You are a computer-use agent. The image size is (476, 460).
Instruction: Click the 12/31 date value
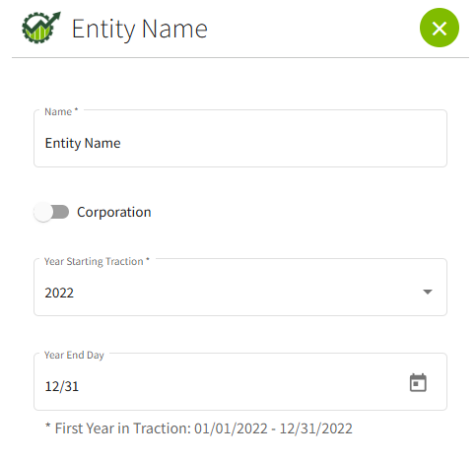pyautogui.click(x=62, y=386)
